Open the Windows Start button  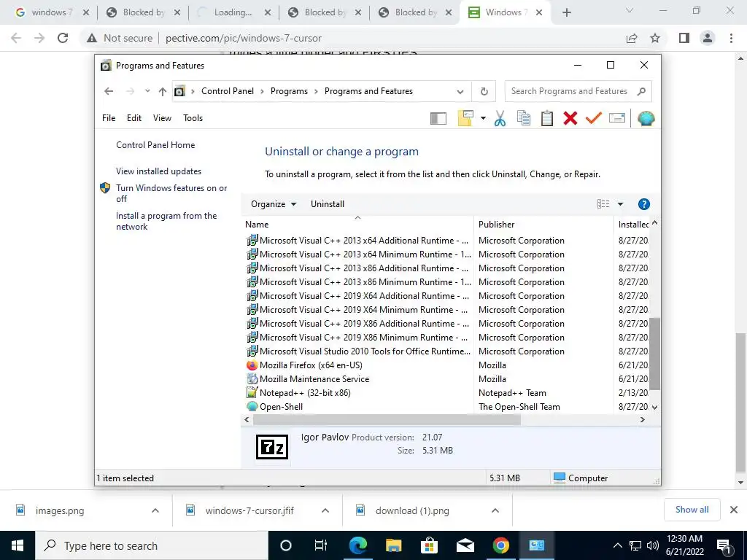pyautogui.click(x=18, y=545)
